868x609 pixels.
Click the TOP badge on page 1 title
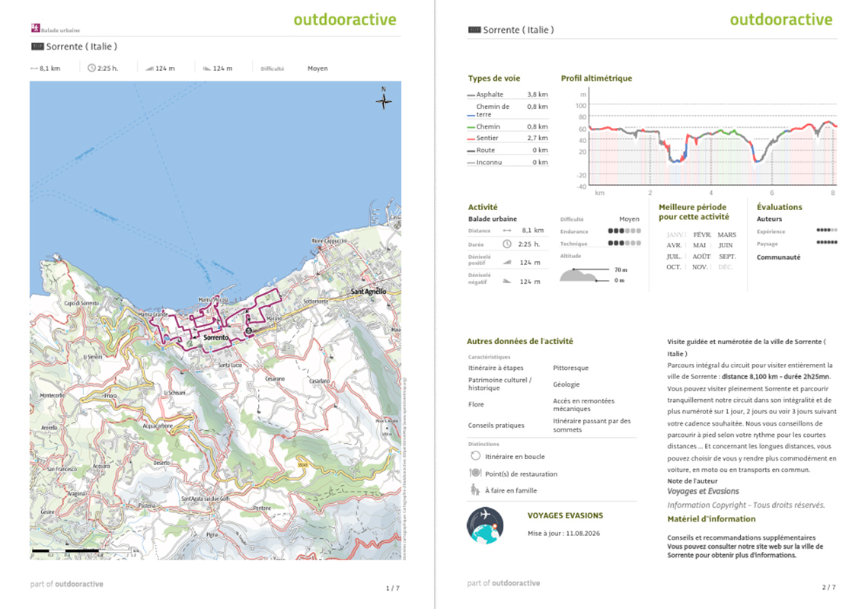coord(37,46)
